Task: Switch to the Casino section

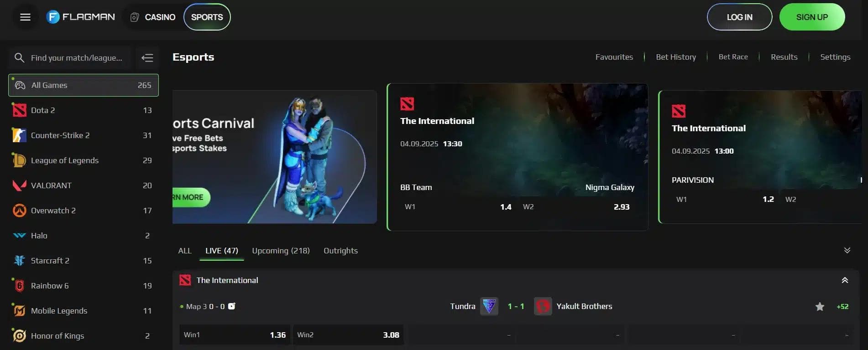Action: (153, 17)
